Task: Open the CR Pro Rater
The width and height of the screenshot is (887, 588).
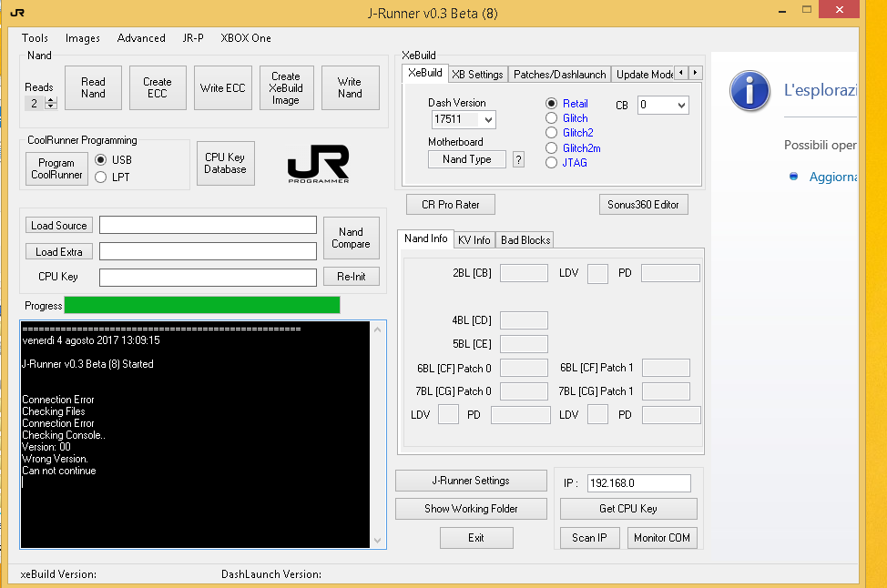Action: pyautogui.click(x=450, y=205)
